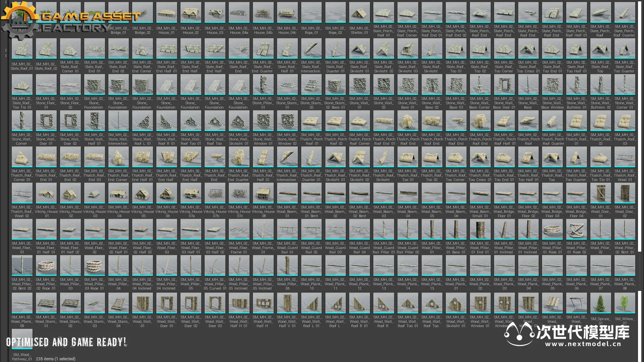Pick the Wood_Stairs_01 asset thumbnail
This screenshot has width=644, height=362.
pos(46,303)
